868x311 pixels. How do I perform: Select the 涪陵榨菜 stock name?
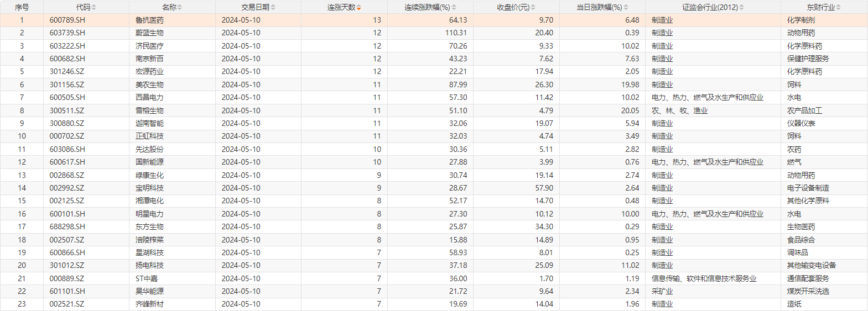[149, 240]
